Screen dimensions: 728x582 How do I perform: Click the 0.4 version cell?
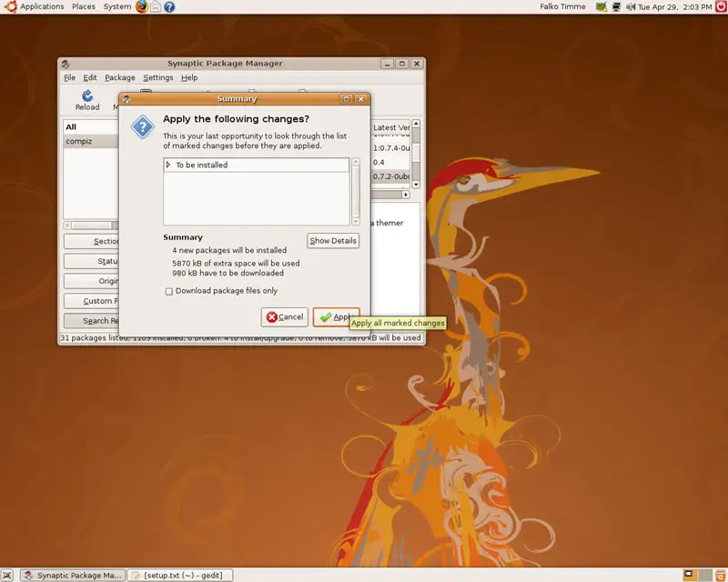coord(391,162)
